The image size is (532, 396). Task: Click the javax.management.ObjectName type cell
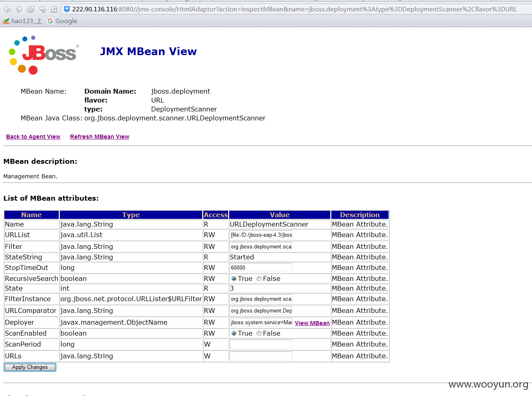pos(131,322)
